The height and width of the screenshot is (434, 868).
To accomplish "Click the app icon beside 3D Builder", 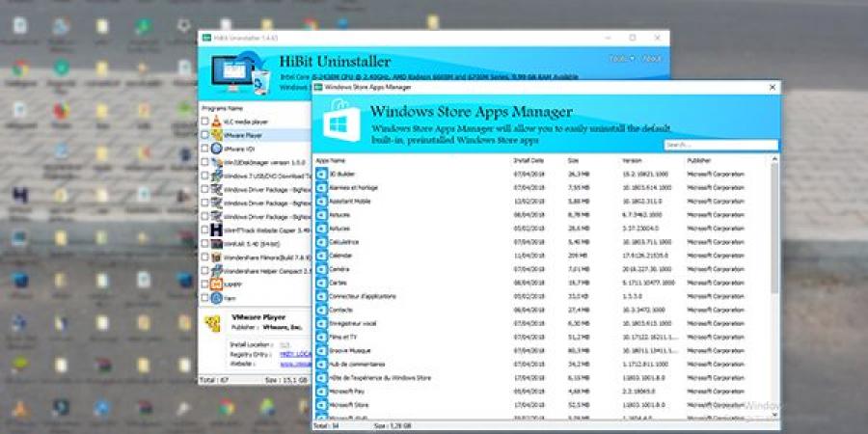I will tap(321, 174).
